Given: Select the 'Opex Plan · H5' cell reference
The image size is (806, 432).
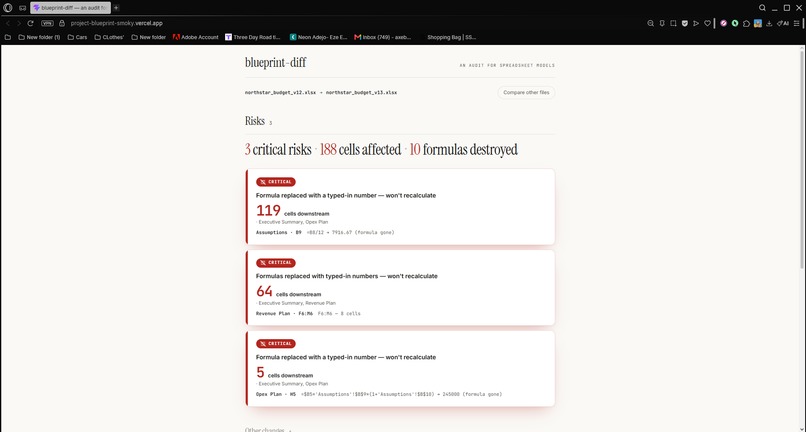Looking at the screenshot, I should (276, 394).
